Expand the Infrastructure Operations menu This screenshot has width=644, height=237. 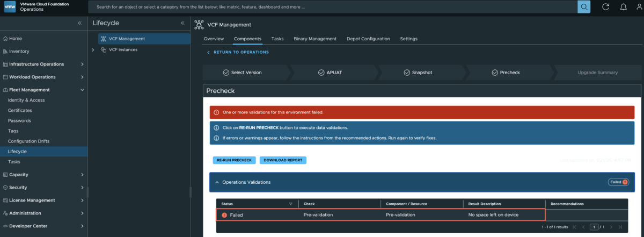[x=82, y=64]
